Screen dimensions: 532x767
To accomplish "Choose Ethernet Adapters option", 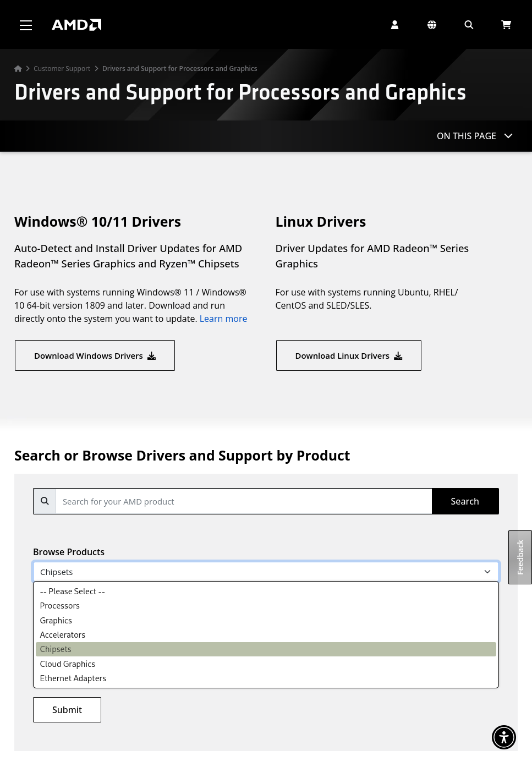I will (x=73, y=678).
